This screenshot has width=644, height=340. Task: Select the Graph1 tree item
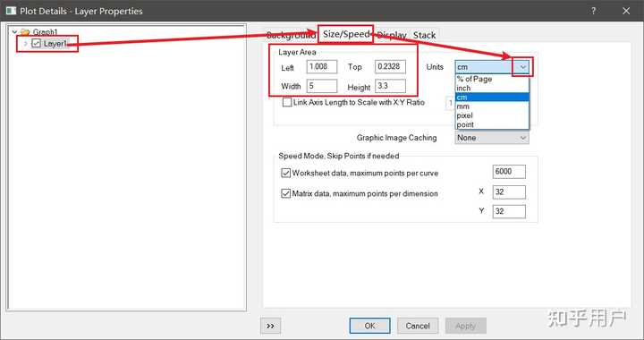(x=46, y=31)
